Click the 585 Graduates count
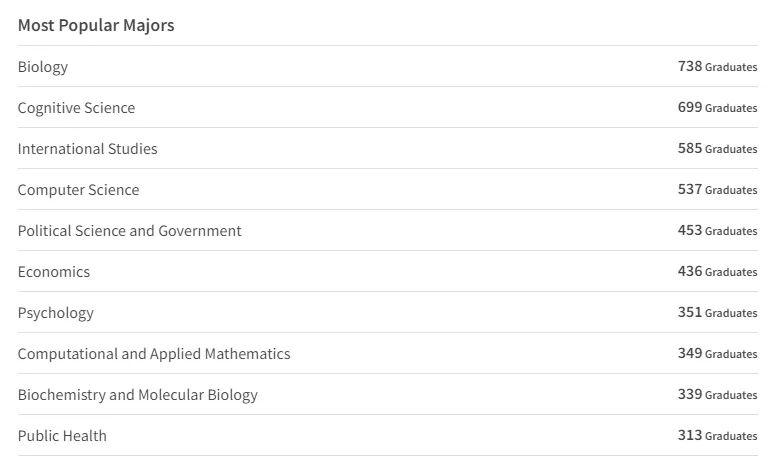Viewport: 773px width, 457px height. coord(717,149)
